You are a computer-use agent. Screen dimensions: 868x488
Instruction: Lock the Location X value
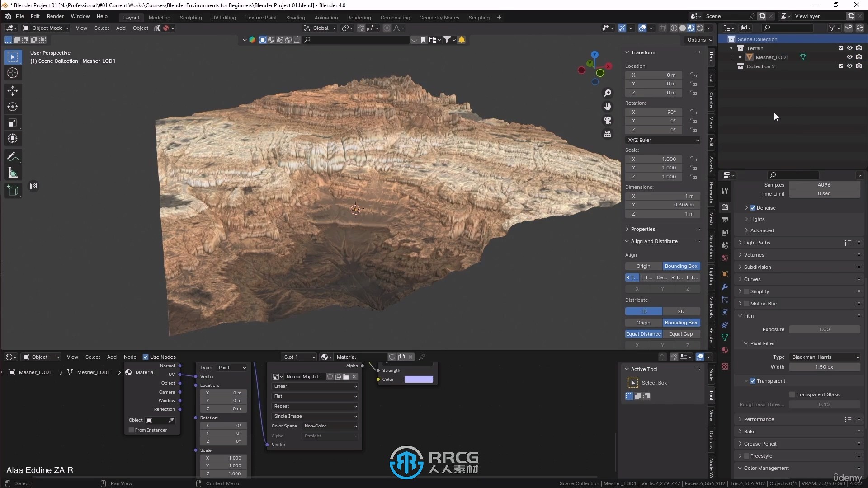click(693, 75)
